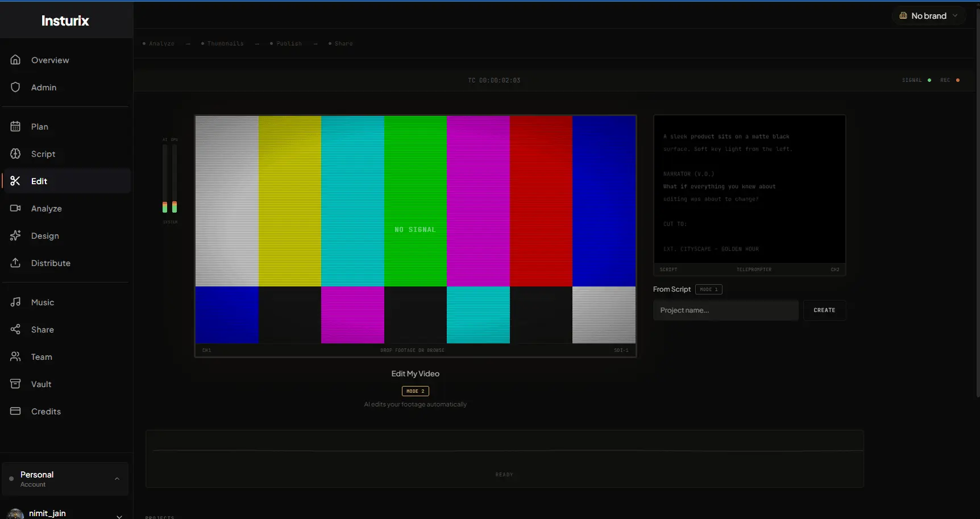Click the brand icon beside No brand

[x=903, y=15]
